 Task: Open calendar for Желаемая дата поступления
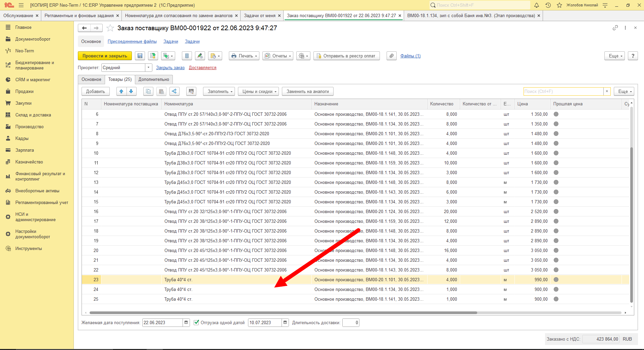pyautogui.click(x=186, y=322)
